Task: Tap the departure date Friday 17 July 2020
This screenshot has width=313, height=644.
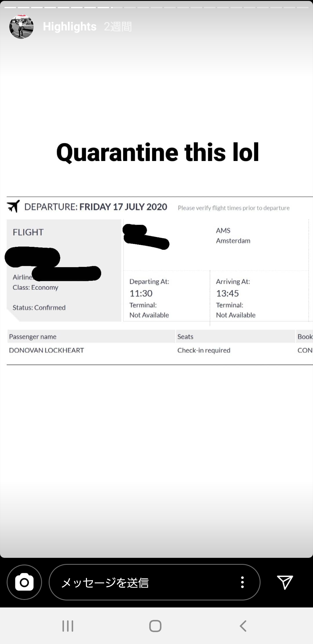Action: coord(123,207)
